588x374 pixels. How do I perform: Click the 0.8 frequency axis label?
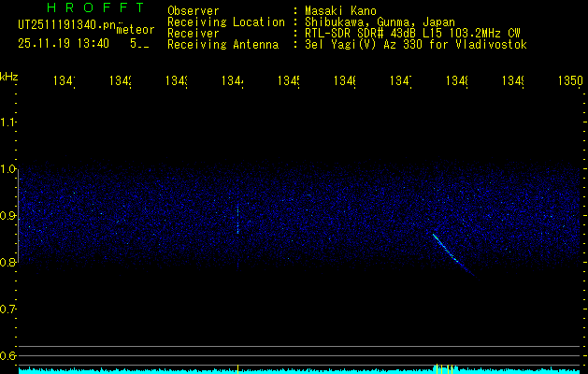[8, 263]
